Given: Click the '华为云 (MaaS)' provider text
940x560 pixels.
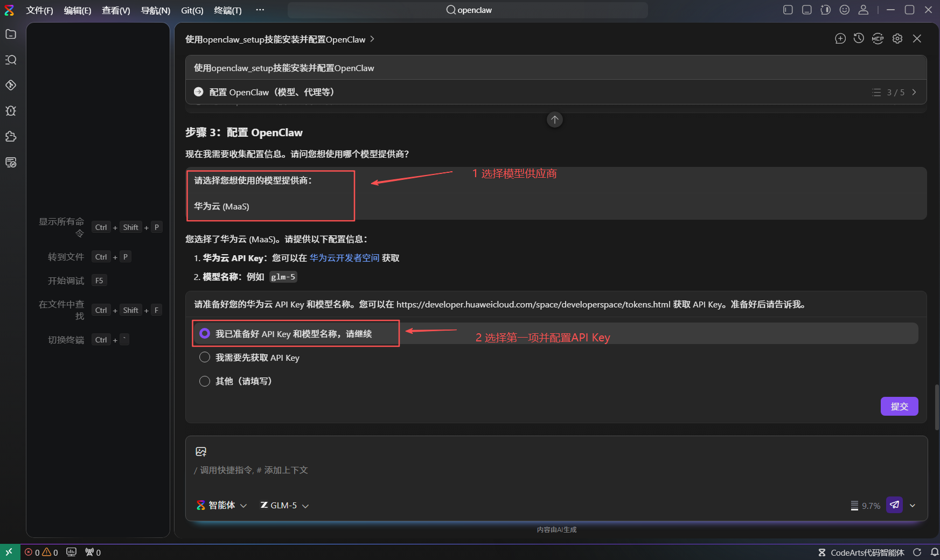Looking at the screenshot, I should click(221, 206).
